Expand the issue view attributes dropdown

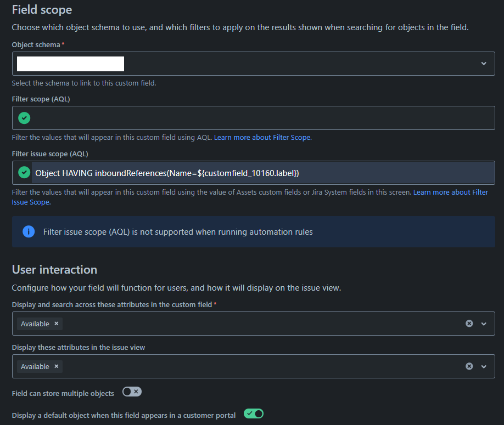pyautogui.click(x=484, y=366)
